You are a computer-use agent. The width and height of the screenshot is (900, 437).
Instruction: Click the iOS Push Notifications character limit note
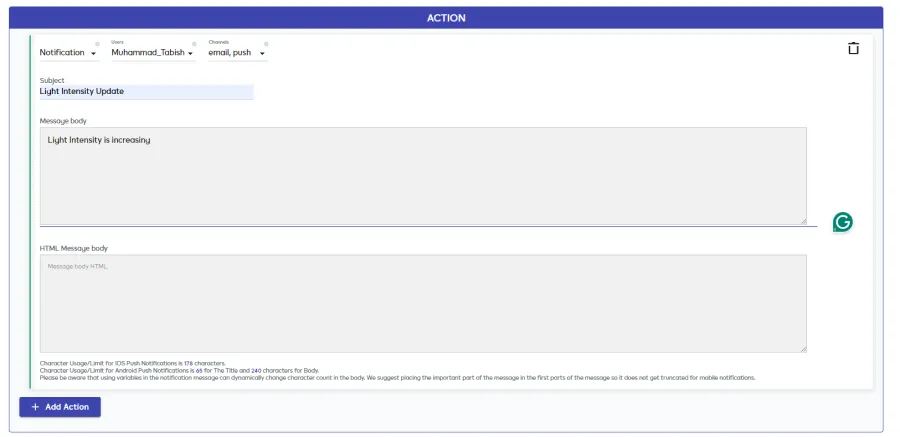tap(132, 363)
